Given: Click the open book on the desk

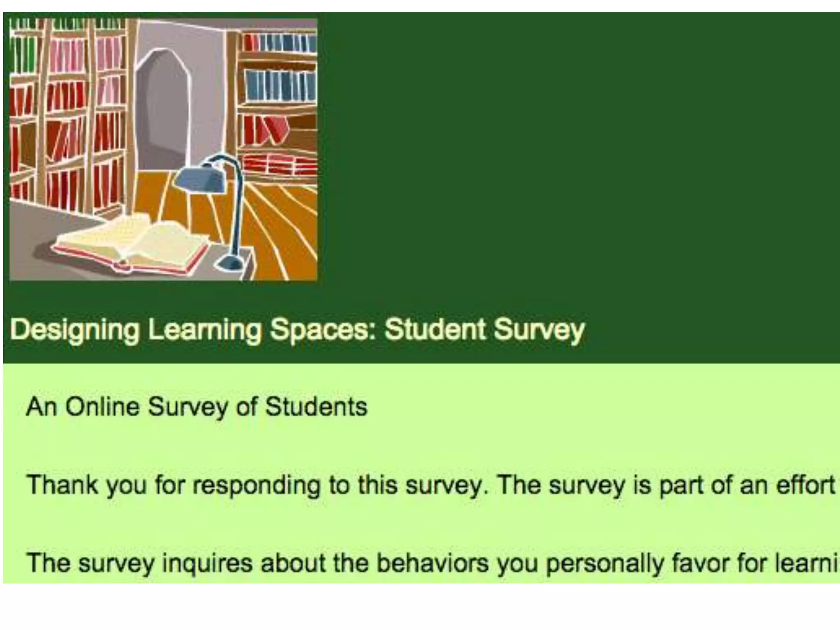Looking at the screenshot, I should click(131, 244).
